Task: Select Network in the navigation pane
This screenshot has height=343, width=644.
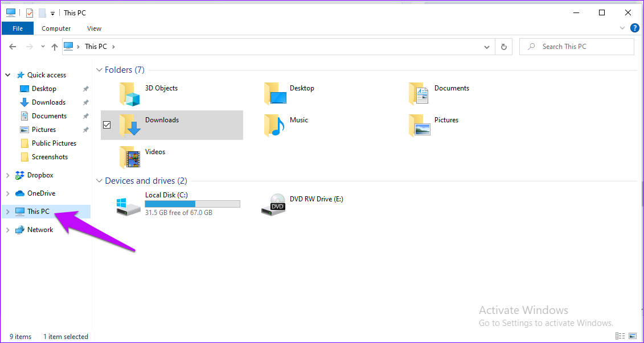Action: pos(40,230)
